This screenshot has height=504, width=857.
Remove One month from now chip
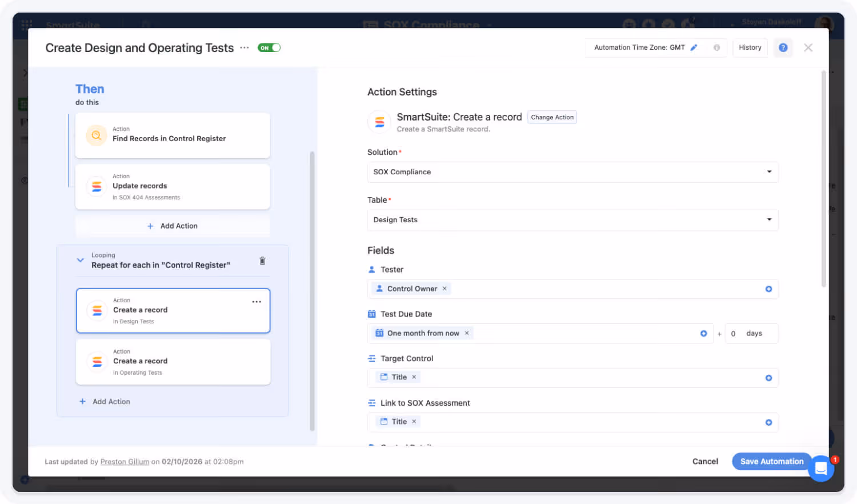click(x=467, y=333)
